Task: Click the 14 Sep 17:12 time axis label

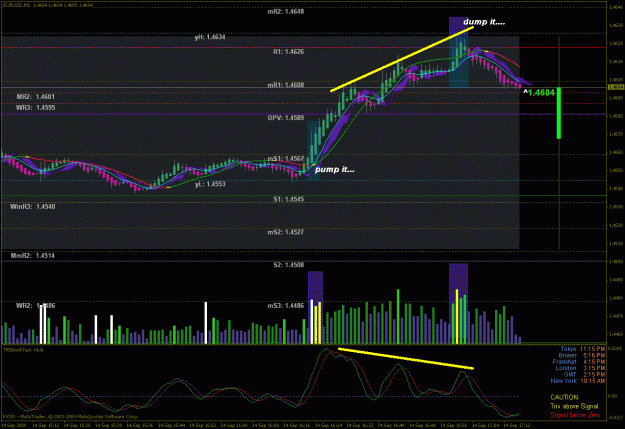Action: point(515,425)
